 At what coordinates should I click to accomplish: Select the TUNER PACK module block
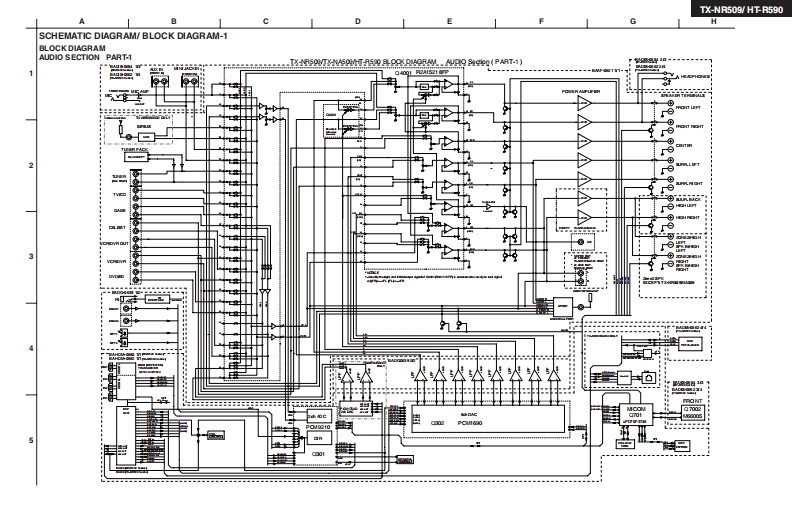(136, 156)
